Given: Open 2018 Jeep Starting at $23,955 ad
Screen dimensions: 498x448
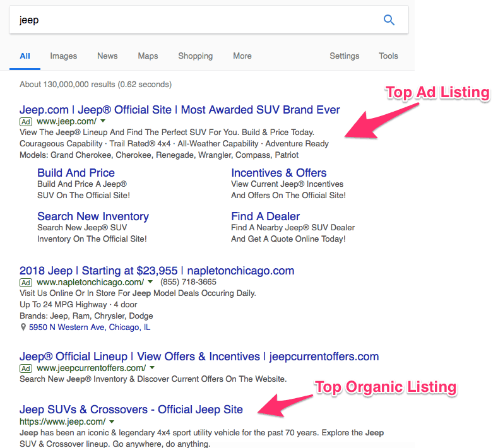Looking at the screenshot, I should [157, 271].
